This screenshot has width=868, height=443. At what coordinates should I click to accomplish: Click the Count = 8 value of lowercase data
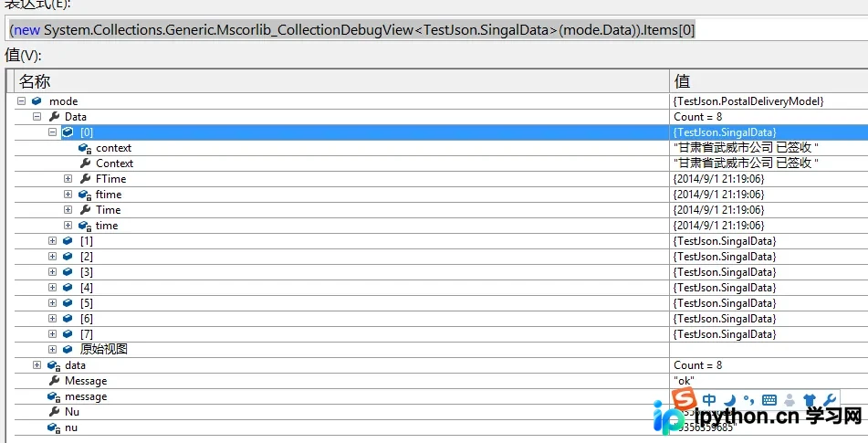(x=698, y=365)
